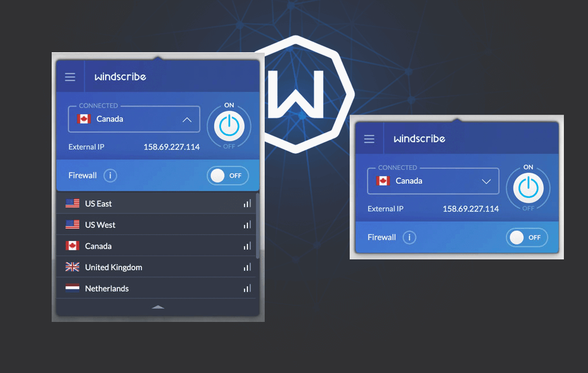
Task: Click server list scrollbar in left panel
Action: [x=257, y=226]
